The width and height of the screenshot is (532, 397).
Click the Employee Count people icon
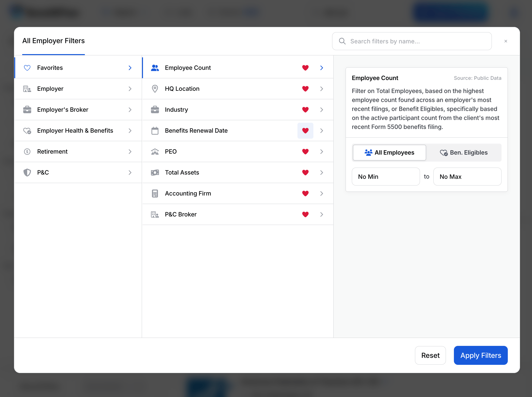[155, 68]
